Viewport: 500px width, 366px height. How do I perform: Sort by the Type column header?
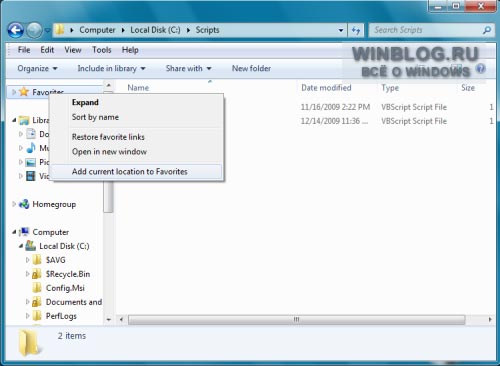click(x=390, y=88)
